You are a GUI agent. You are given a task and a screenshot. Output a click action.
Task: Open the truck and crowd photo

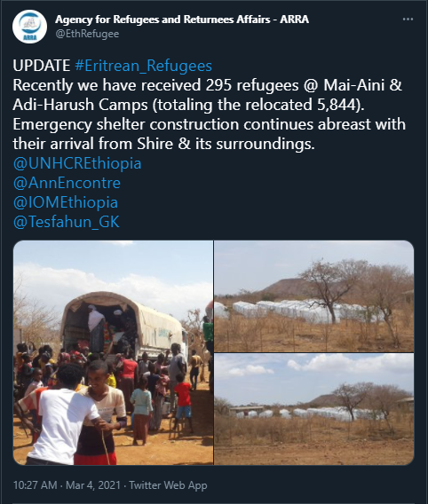(113, 352)
